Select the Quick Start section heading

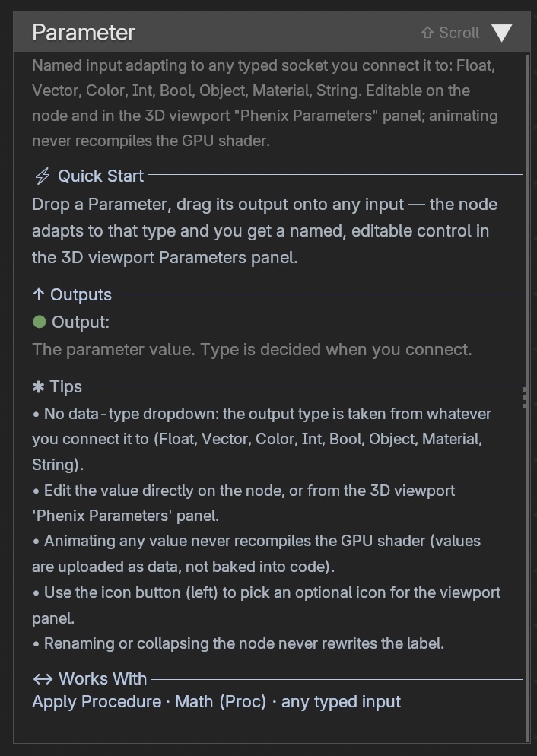pyautogui.click(x=100, y=176)
